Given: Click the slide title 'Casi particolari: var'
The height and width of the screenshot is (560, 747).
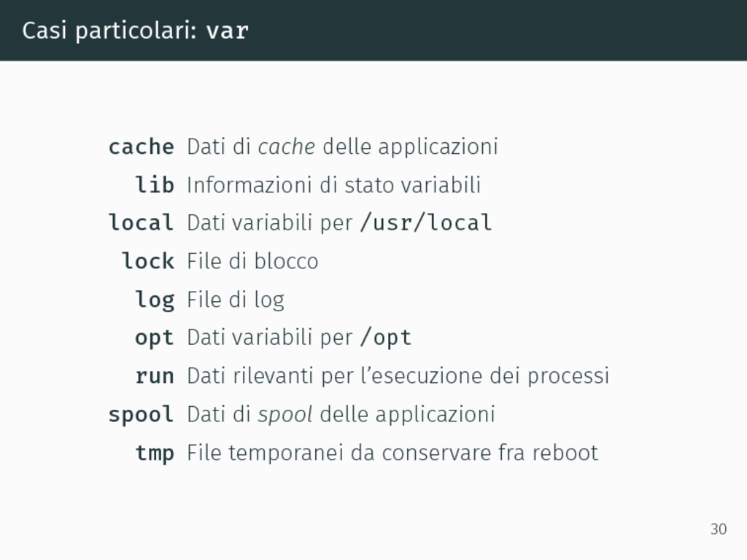Looking at the screenshot, I should tap(135, 31).
